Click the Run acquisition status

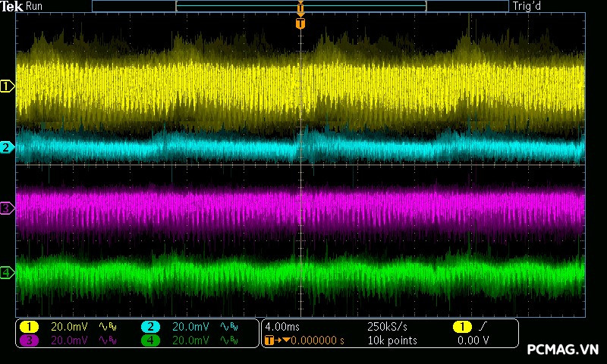34,6
